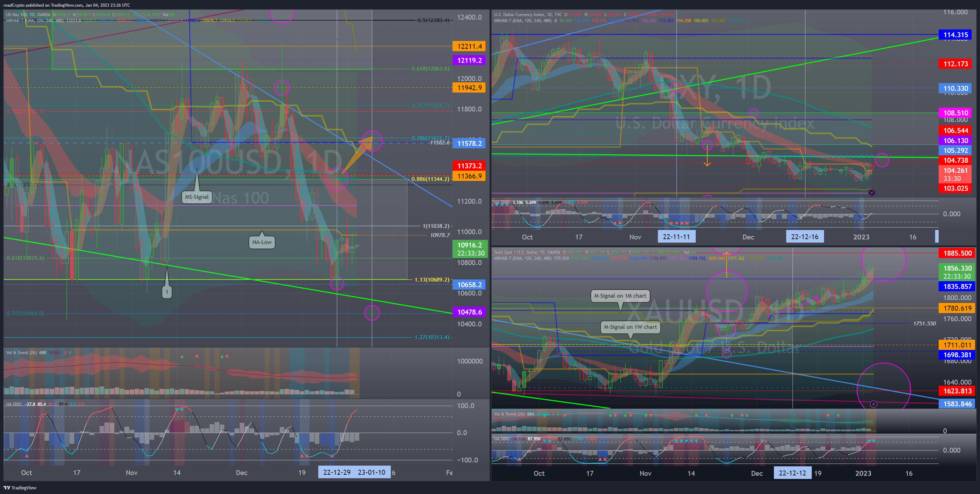Image resolution: width=980 pixels, height=494 pixels.
Task: Click the 0.5(12380.4) Fibonacci label
Action: (x=433, y=20)
